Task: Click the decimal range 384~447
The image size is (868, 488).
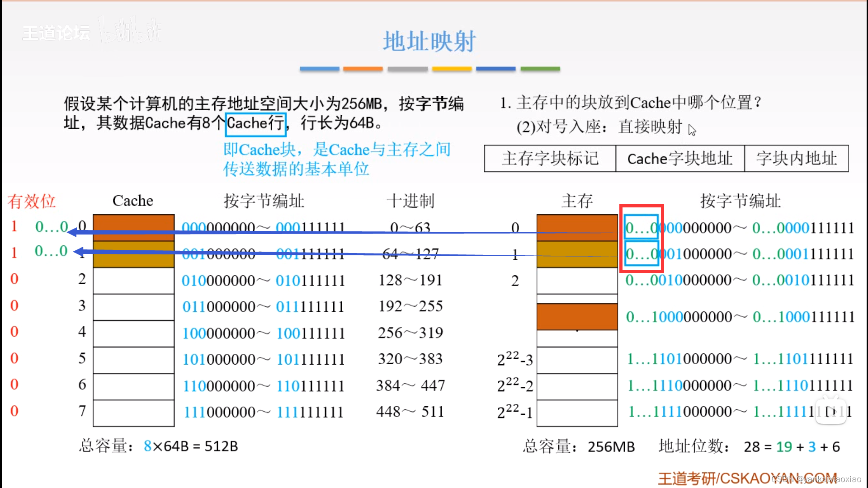Action: (410, 385)
